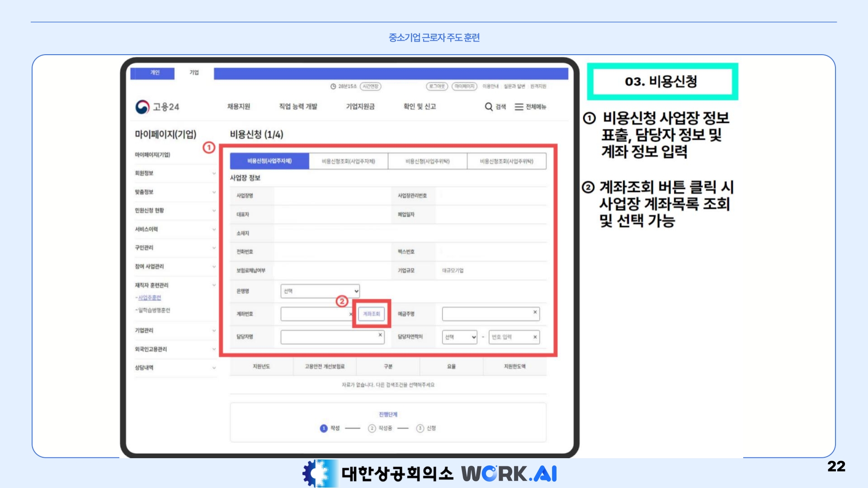Screen dimensions: 868x488
Task: Click the 고용24 logo icon
Action: tap(142, 107)
